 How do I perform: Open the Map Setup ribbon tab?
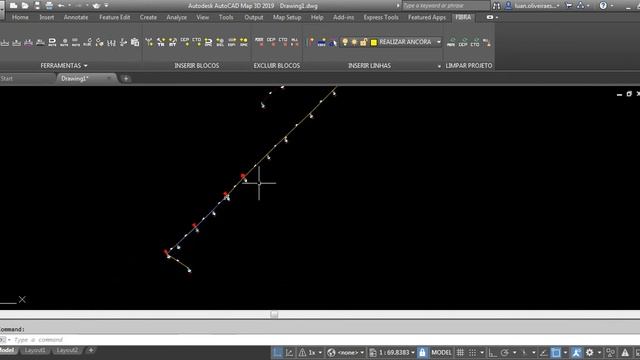pyautogui.click(x=287, y=18)
